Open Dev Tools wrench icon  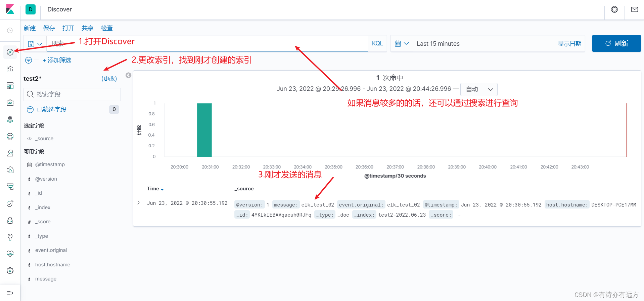click(10, 237)
